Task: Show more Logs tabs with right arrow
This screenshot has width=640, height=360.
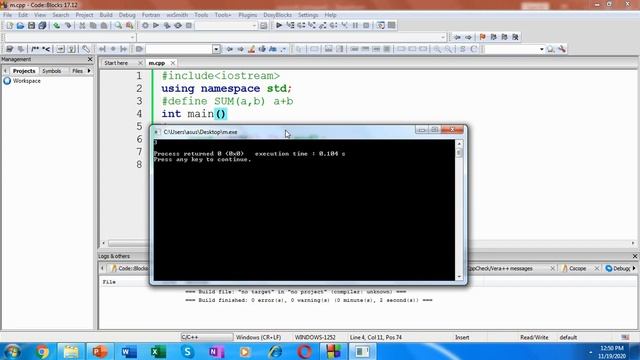Action: tap(634, 268)
